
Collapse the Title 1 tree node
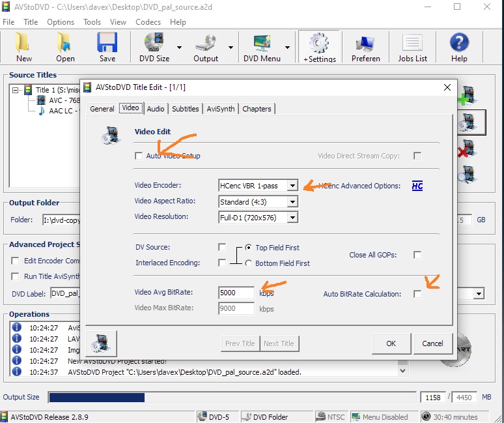pyautogui.click(x=15, y=90)
